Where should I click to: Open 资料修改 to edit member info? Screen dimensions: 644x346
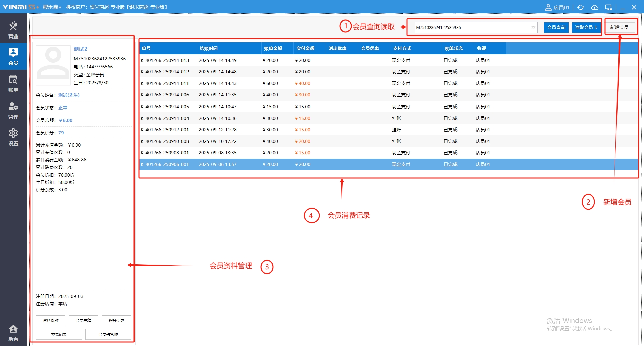51,320
